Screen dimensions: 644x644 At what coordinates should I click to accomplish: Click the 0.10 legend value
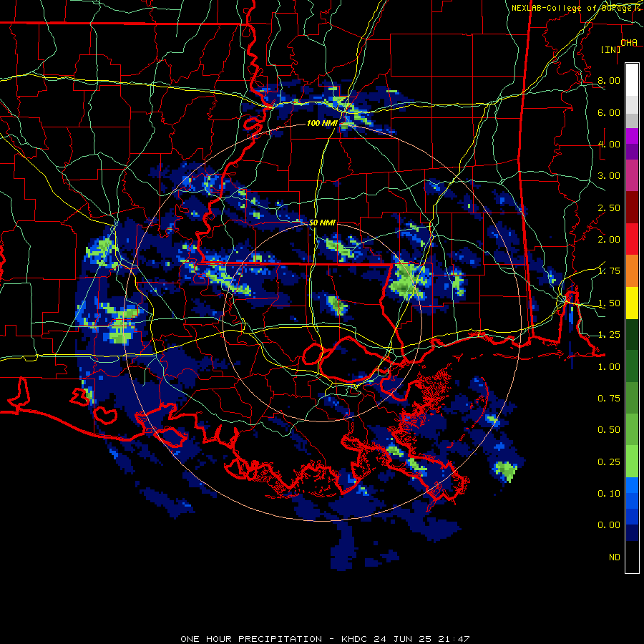click(609, 494)
